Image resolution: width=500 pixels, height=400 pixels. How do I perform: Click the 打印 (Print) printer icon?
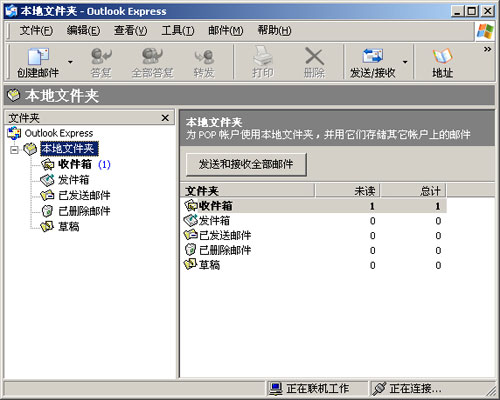[263, 56]
